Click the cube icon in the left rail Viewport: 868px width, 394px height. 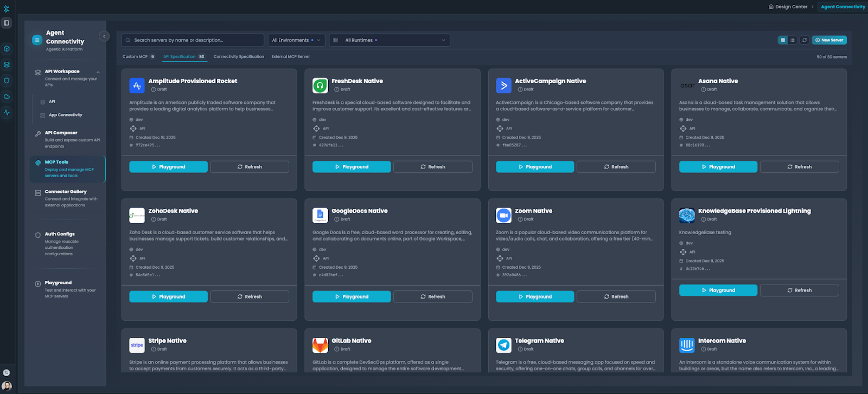tap(7, 49)
